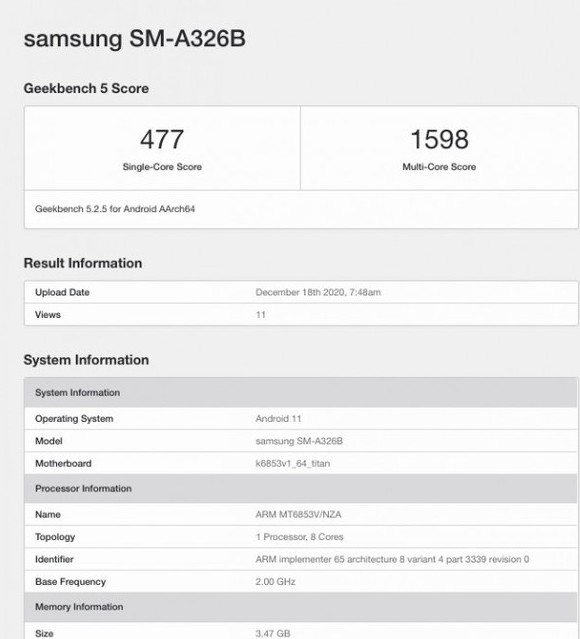Select the 477 single-core score value
Image resolution: width=580 pixels, height=639 pixels.
coord(162,139)
